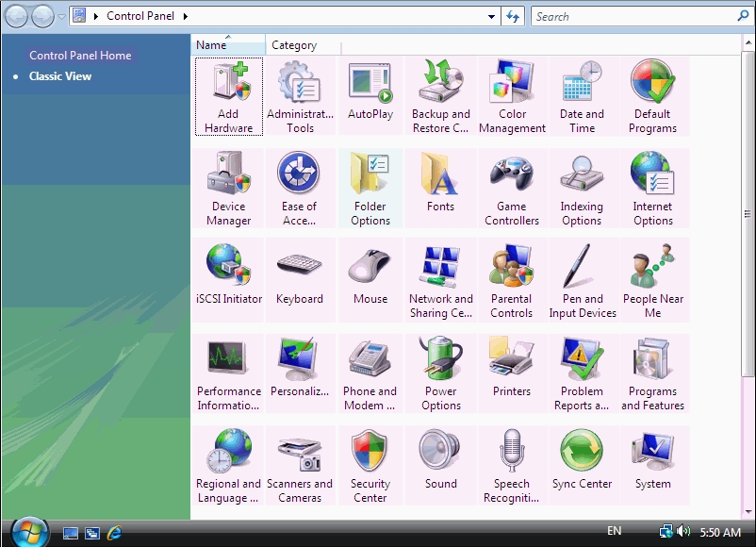Click the Search input box

(x=632, y=16)
